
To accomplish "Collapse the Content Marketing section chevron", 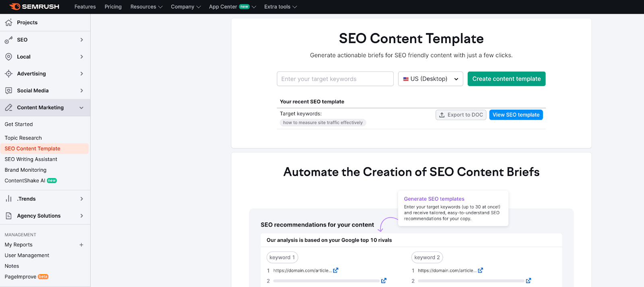I will coord(82,108).
